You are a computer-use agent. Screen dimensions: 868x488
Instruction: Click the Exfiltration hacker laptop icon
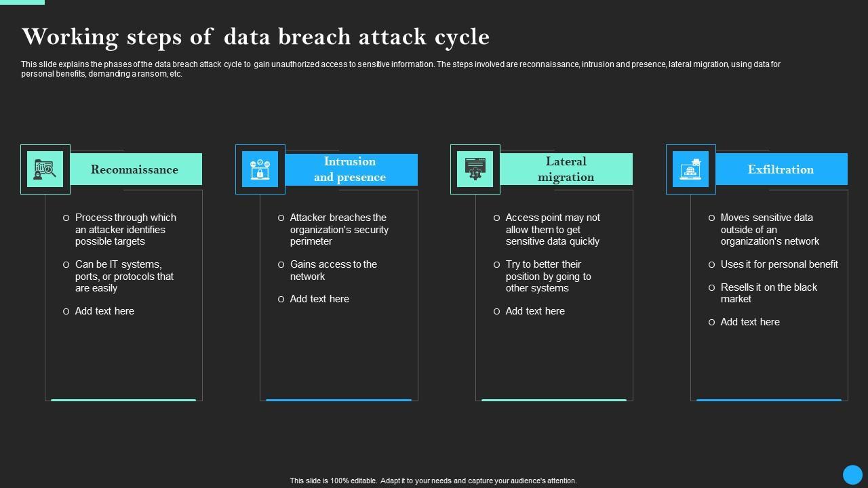tap(690, 169)
